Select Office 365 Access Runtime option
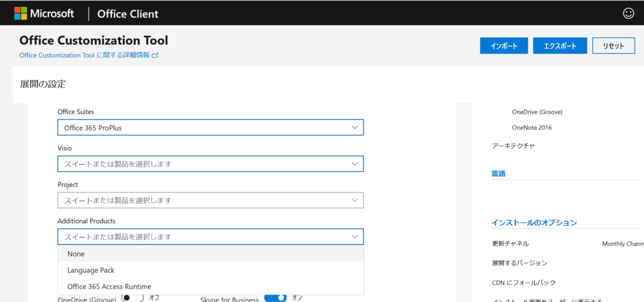The height and width of the screenshot is (302, 644). tap(211, 286)
